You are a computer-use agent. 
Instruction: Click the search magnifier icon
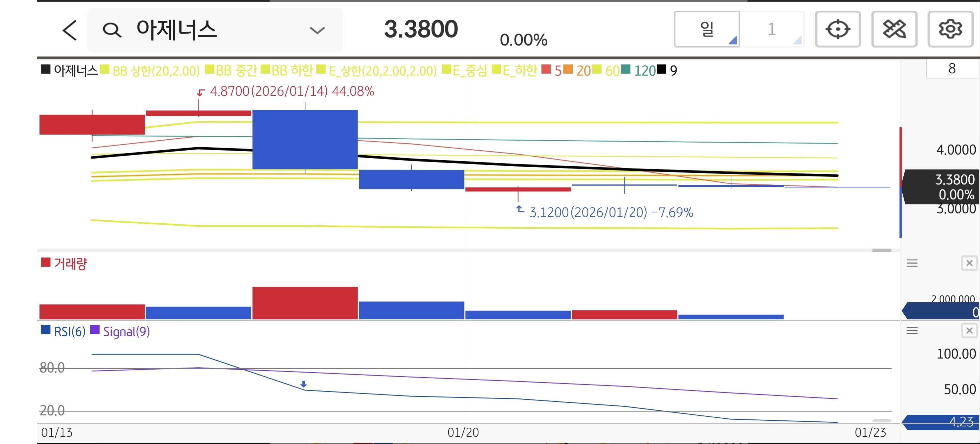coord(112,30)
